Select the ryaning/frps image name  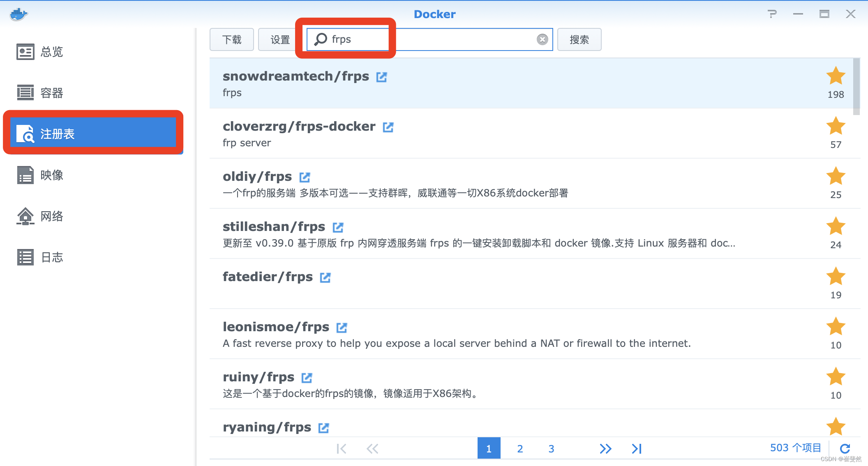[x=267, y=427]
